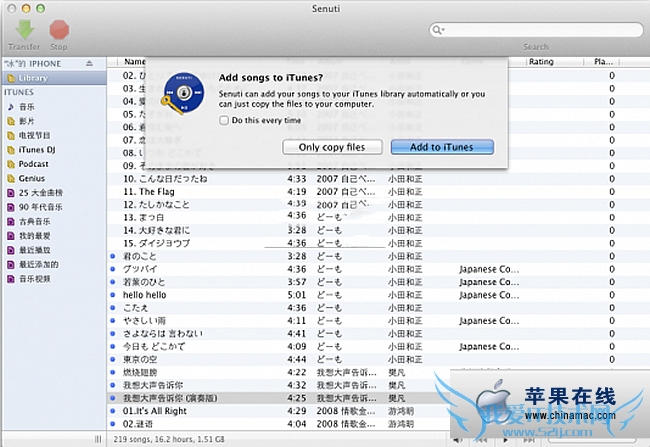Select the 音乐 music note item in sidebar
Viewport: 650px width, 447px height.
[x=27, y=106]
